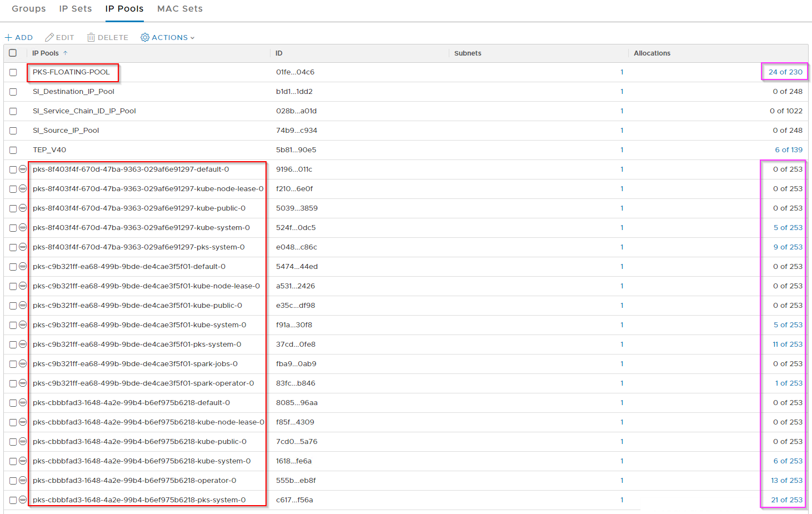Viewport: 812px width, 514px height.
Task: Select the TEP_V40 row checkbox
Action: [x=13, y=150]
